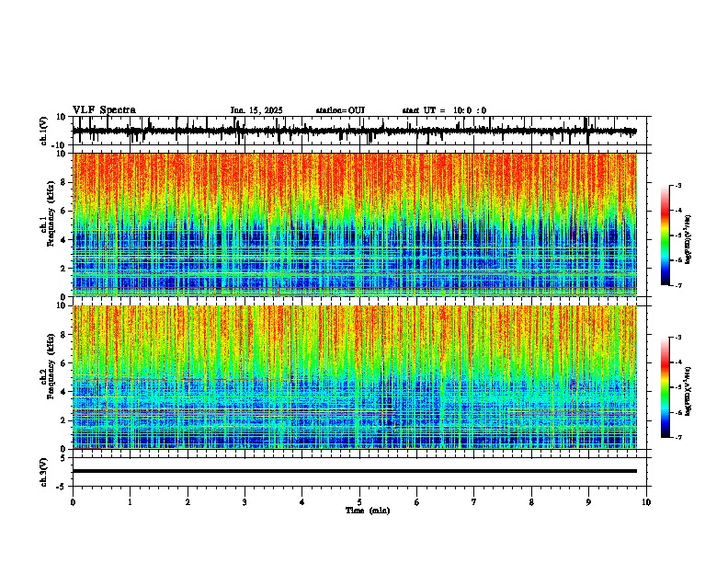Click the ch.2 color bar log(PSD) label
This screenshot has width=728, height=563.
pos(688,392)
